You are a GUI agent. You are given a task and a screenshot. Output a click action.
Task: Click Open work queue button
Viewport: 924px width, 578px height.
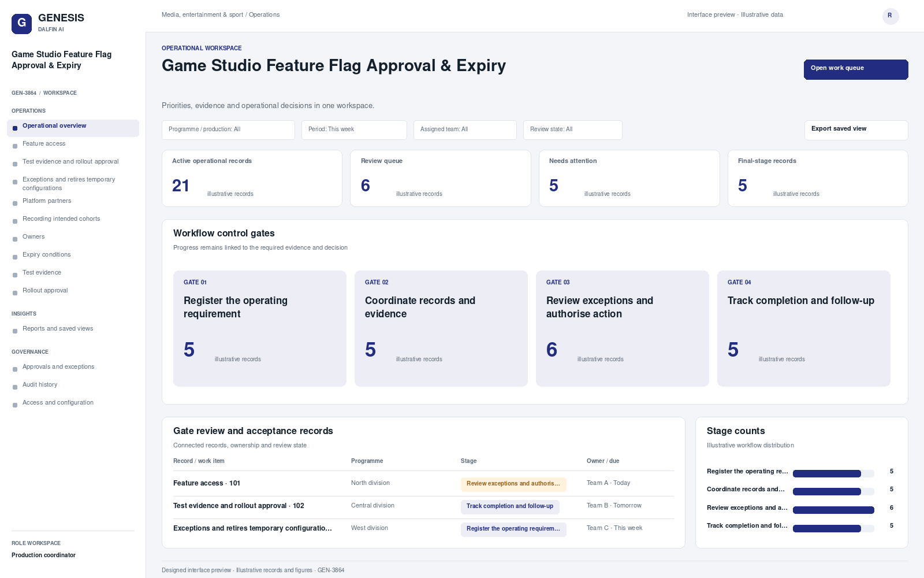[856, 69]
